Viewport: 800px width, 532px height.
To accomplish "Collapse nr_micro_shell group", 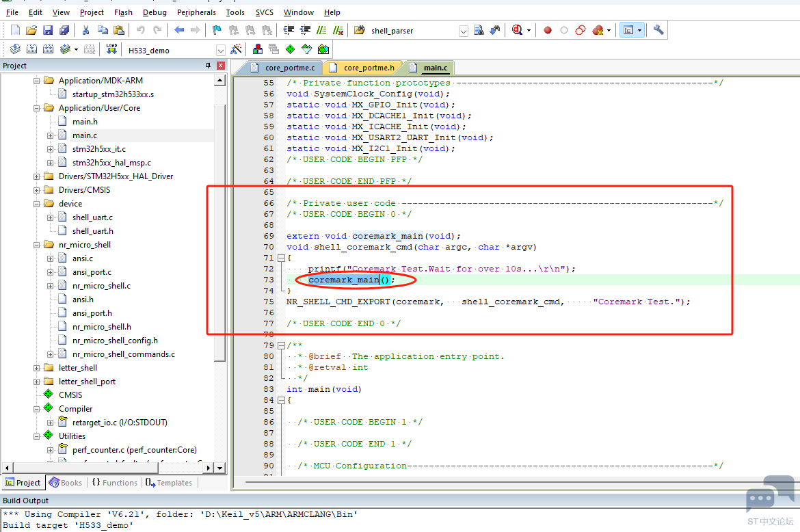I will 36,245.
